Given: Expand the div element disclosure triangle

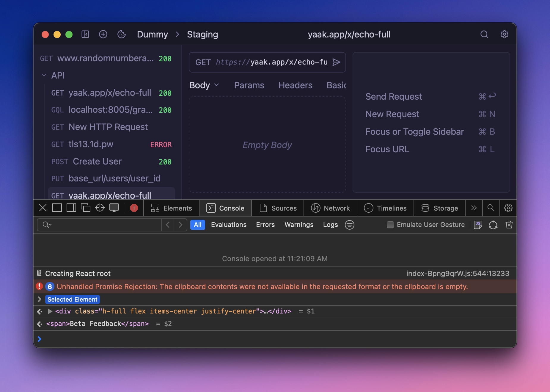Looking at the screenshot, I should point(50,311).
